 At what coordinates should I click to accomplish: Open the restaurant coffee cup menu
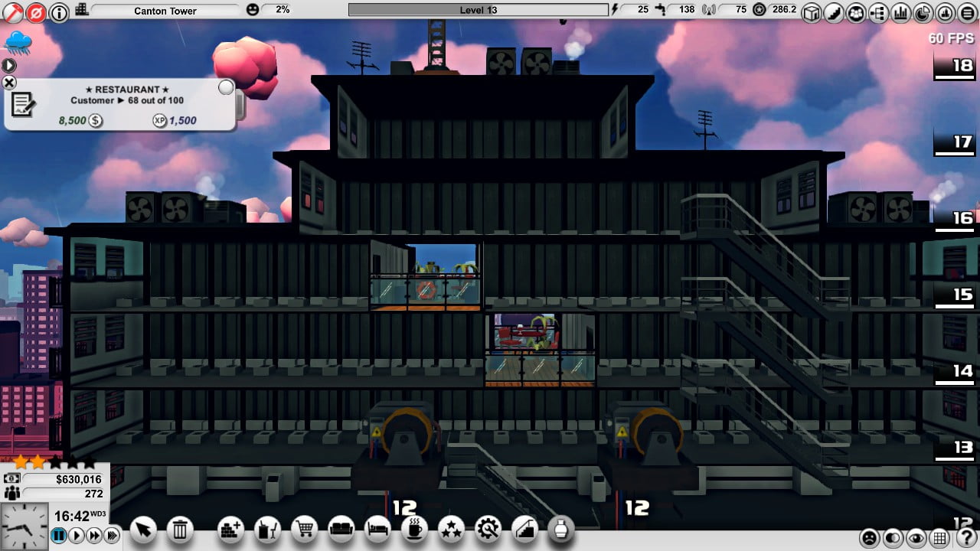click(415, 529)
